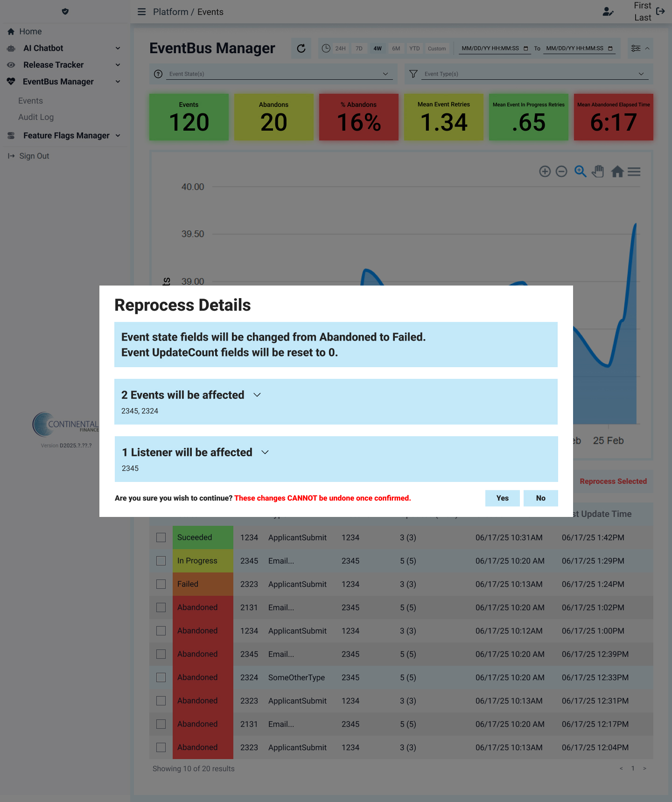672x802 pixels.
Task: Reset chart view with home icon
Action: [x=617, y=172]
